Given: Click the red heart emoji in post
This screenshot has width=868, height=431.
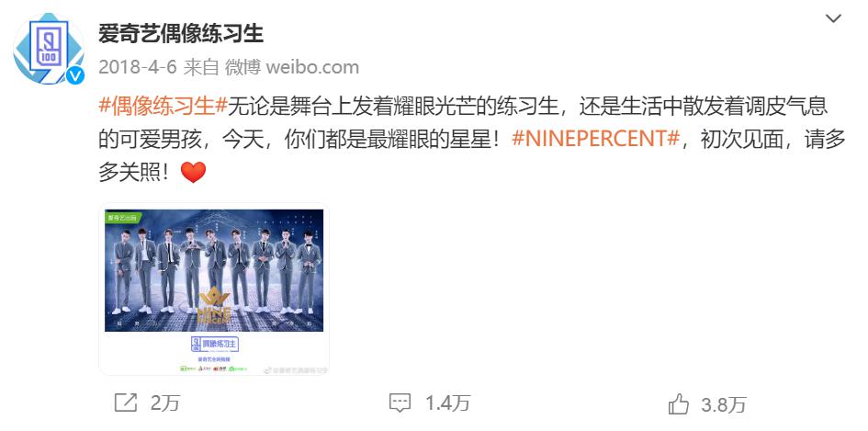Looking at the screenshot, I should click(193, 173).
